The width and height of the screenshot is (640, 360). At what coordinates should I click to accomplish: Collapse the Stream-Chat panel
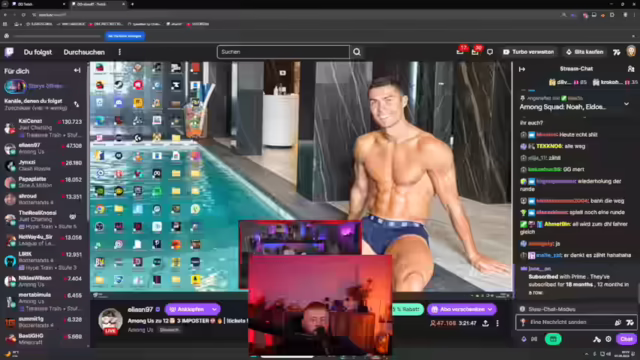[x=522, y=69]
